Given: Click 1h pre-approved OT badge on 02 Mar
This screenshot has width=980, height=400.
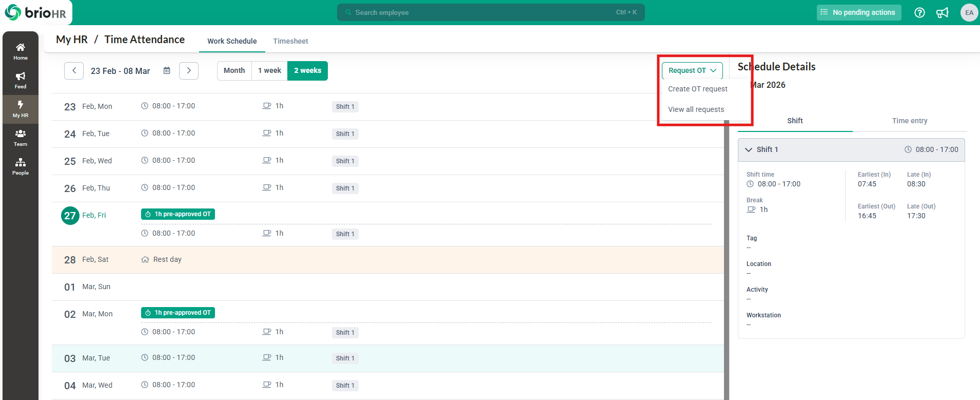Looking at the screenshot, I should (x=178, y=313).
